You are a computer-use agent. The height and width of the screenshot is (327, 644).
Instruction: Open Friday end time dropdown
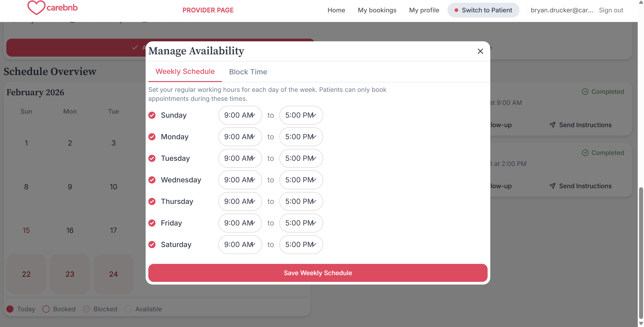301,223
